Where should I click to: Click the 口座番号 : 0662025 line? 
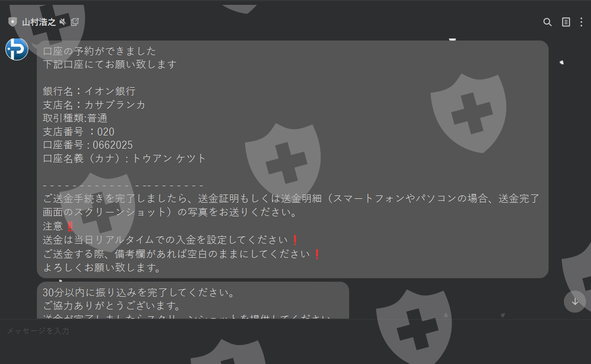coord(88,145)
